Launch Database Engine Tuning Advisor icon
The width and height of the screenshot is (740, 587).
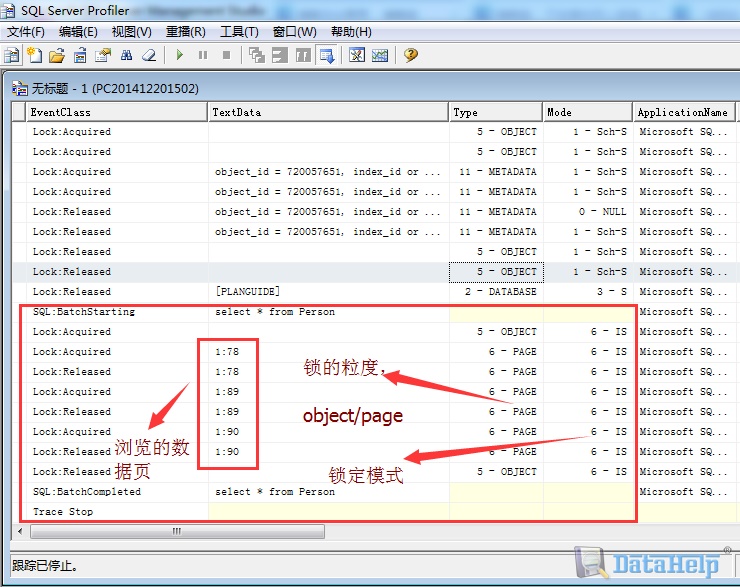click(357, 55)
